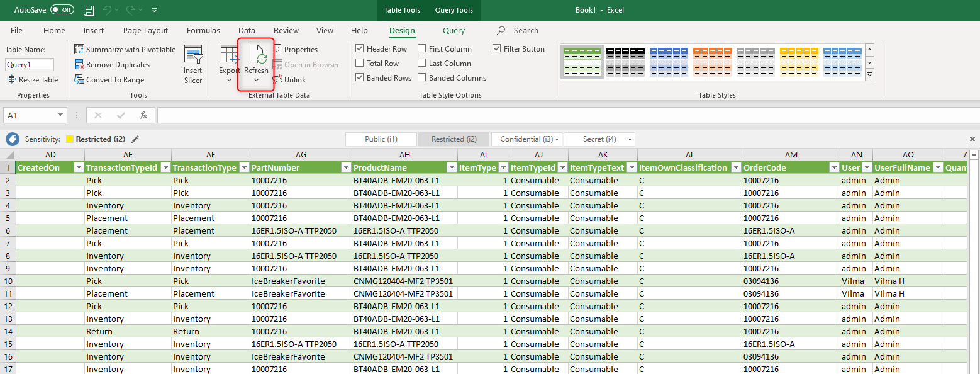The image size is (980, 374).
Task: Click vertical scrollbar up arrow
Action: click(974, 155)
